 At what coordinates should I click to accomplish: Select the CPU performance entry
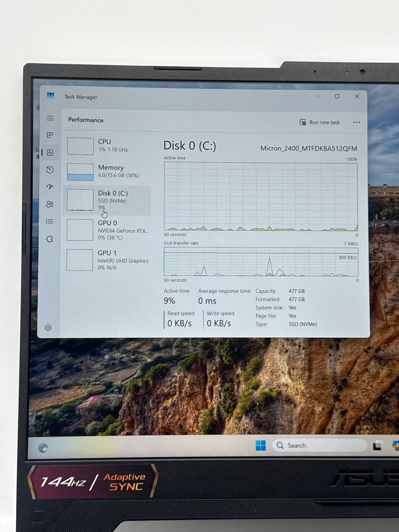[x=108, y=146]
